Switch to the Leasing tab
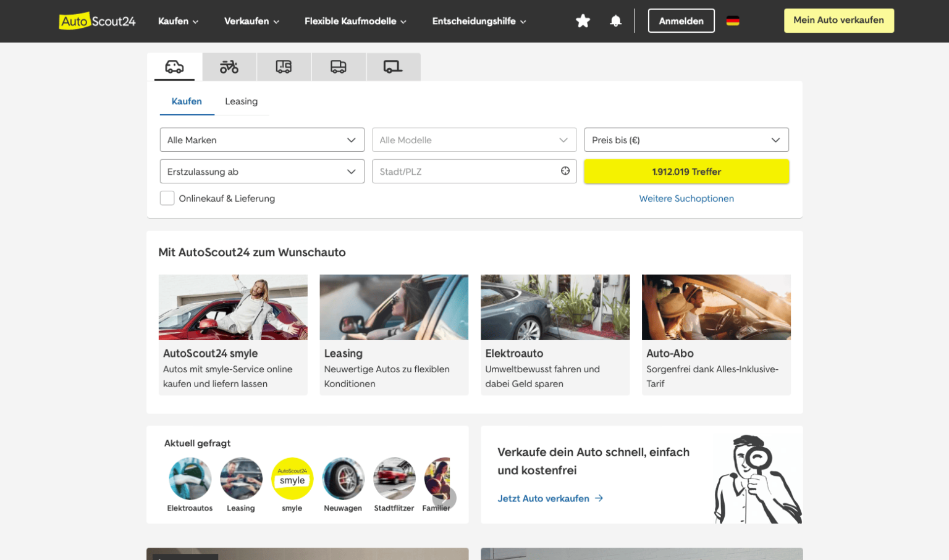 242,101
